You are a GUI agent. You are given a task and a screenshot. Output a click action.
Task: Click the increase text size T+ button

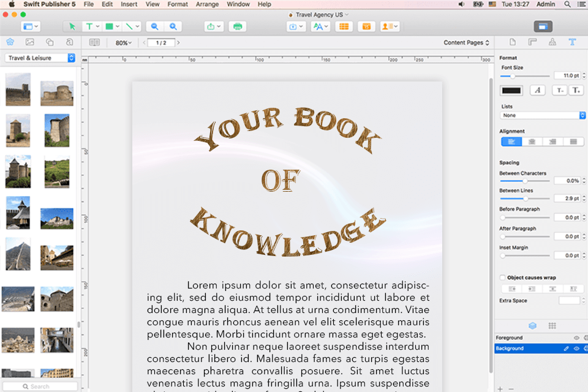576,90
